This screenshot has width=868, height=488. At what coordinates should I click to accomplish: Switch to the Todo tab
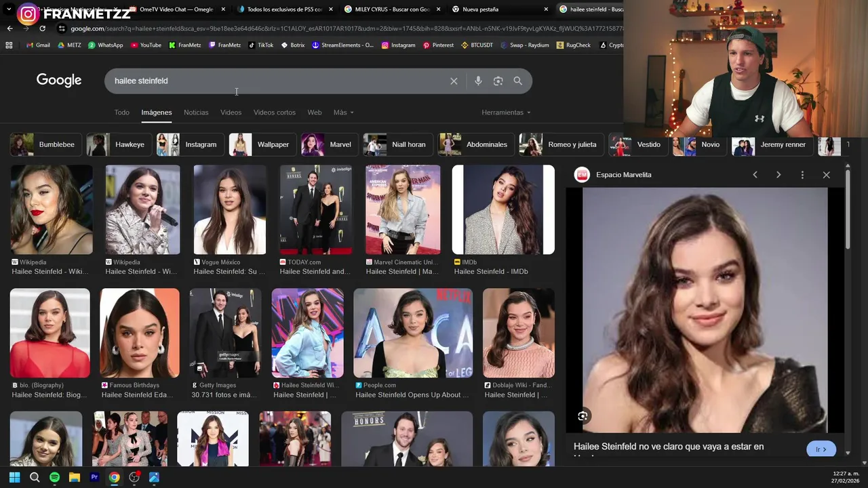tap(121, 113)
